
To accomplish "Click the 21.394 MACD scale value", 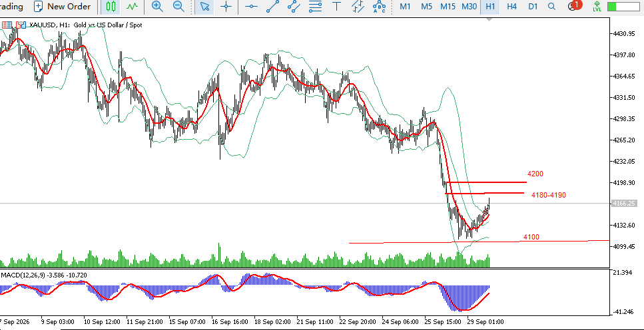I will click(623, 273).
